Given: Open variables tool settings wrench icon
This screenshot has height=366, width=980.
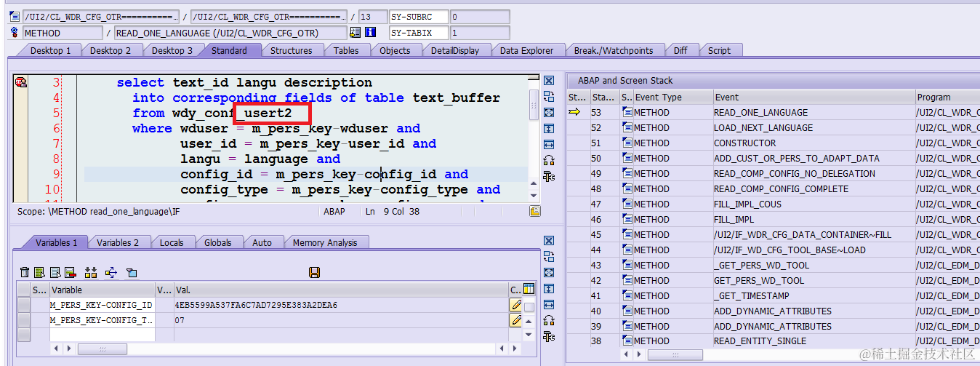Looking at the screenshot, I should (549, 337).
